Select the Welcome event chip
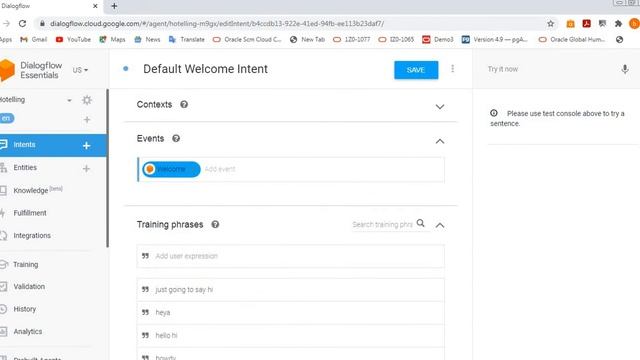This screenshot has width=640, height=360. pyautogui.click(x=171, y=169)
